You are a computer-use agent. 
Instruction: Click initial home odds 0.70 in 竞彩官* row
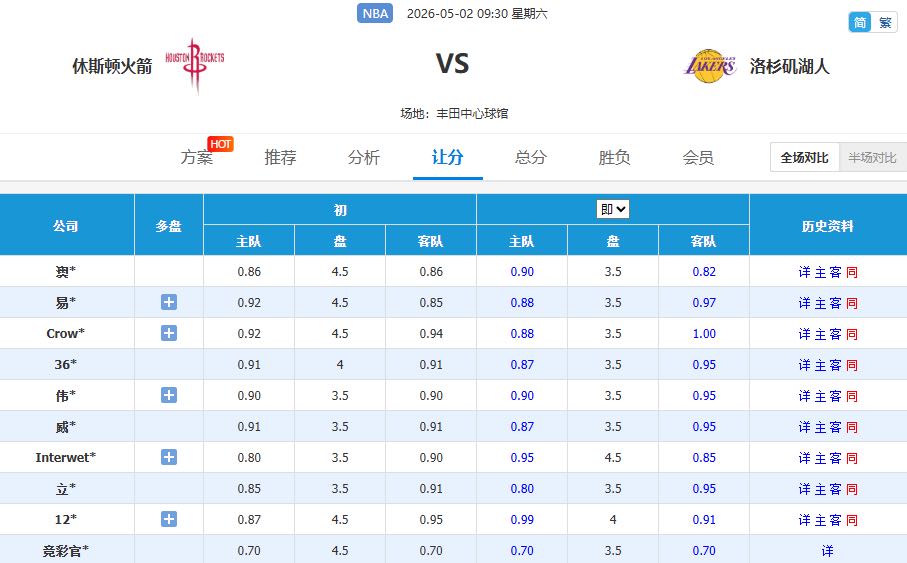(249, 550)
